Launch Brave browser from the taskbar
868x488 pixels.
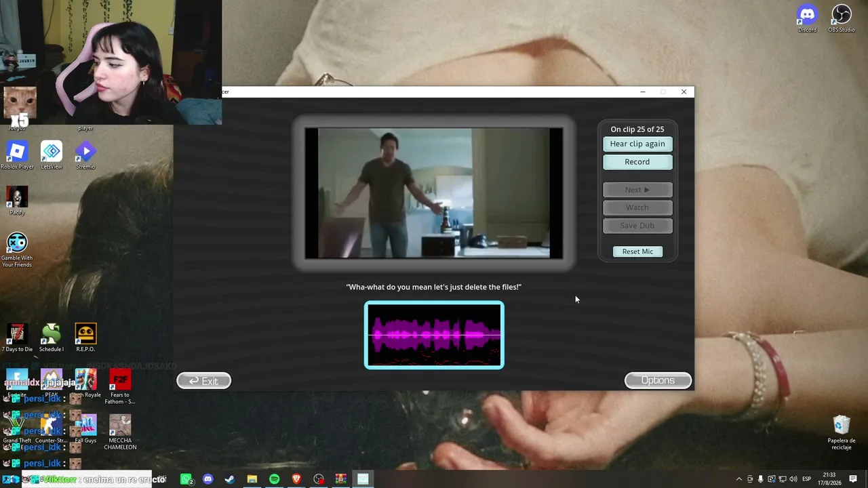click(x=296, y=479)
